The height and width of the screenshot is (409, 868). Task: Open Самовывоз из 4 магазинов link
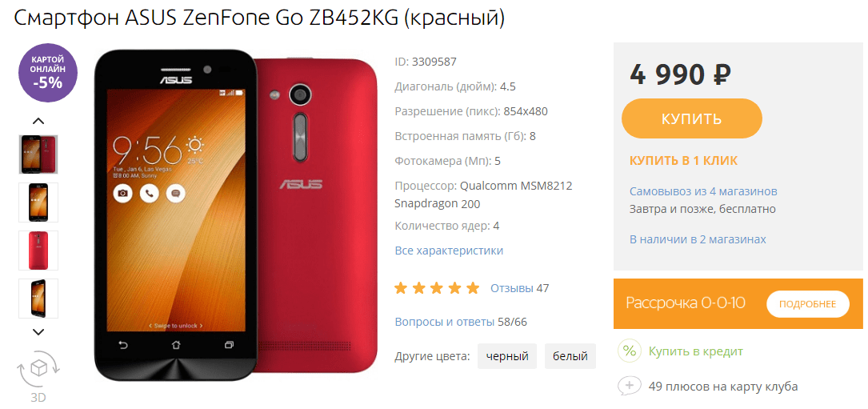point(703,191)
